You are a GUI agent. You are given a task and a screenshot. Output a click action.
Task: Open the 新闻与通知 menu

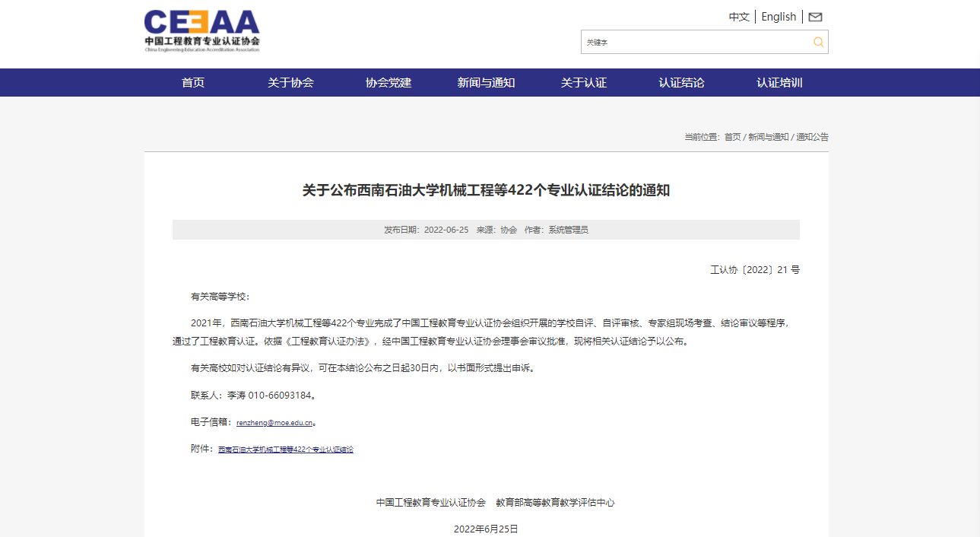tap(486, 83)
